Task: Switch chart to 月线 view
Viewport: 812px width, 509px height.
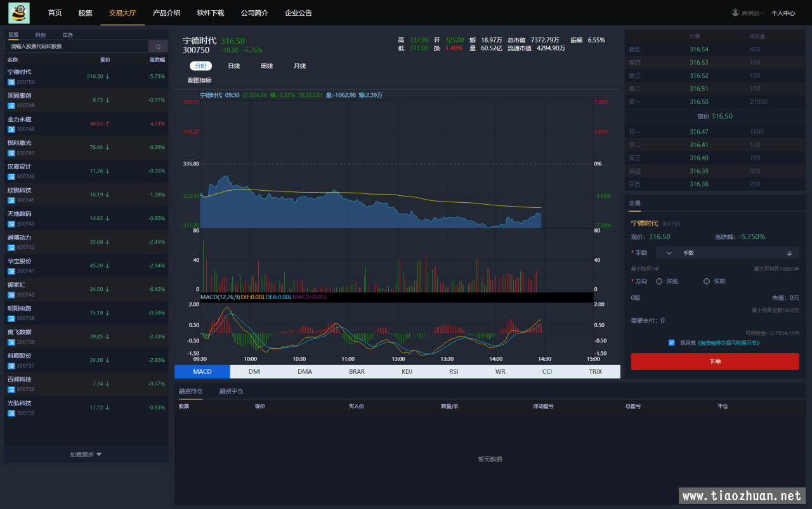Action: click(x=299, y=66)
